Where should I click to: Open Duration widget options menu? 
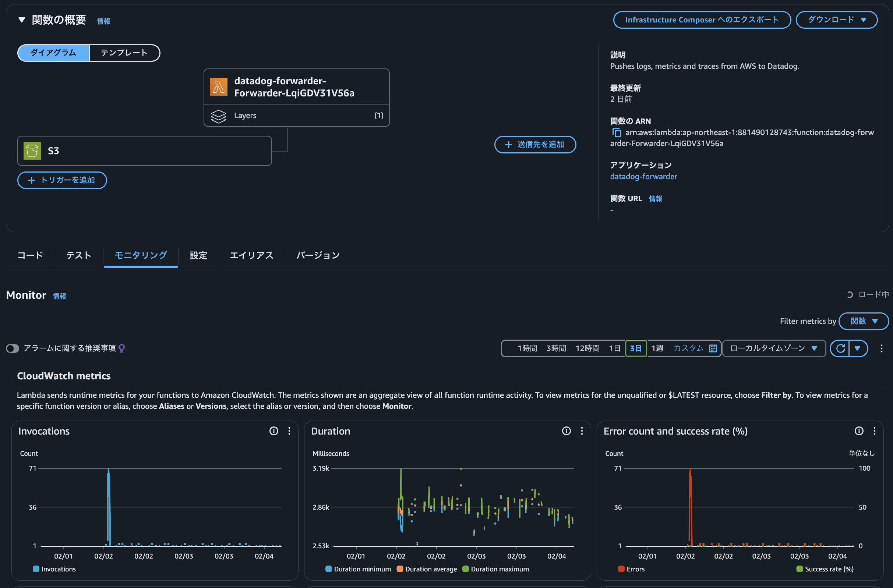[x=582, y=431]
